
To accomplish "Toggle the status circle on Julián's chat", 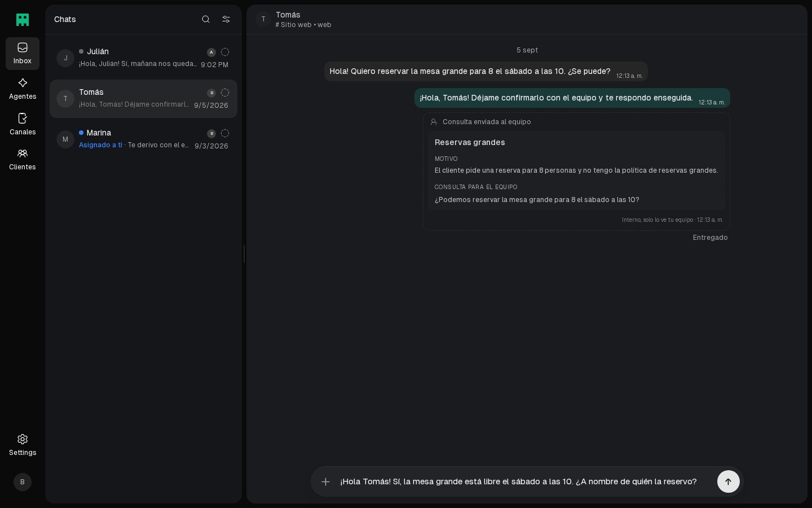I will pyautogui.click(x=225, y=52).
